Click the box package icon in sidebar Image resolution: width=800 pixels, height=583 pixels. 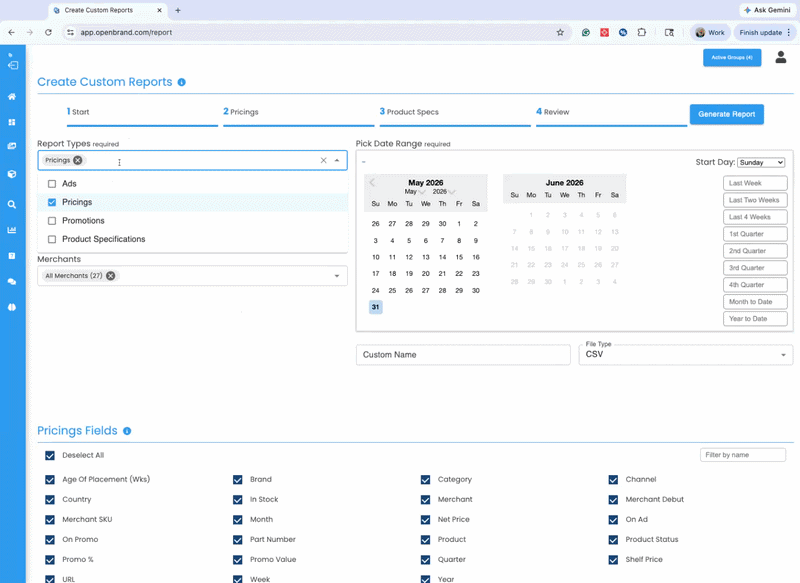point(12,174)
